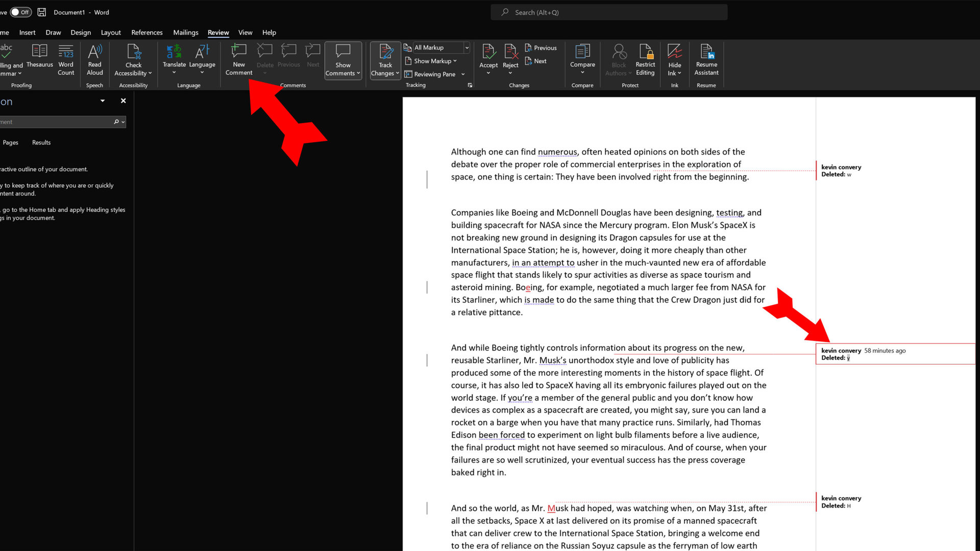Click the top search box
Viewport: 980px width, 551px height.
click(x=609, y=12)
